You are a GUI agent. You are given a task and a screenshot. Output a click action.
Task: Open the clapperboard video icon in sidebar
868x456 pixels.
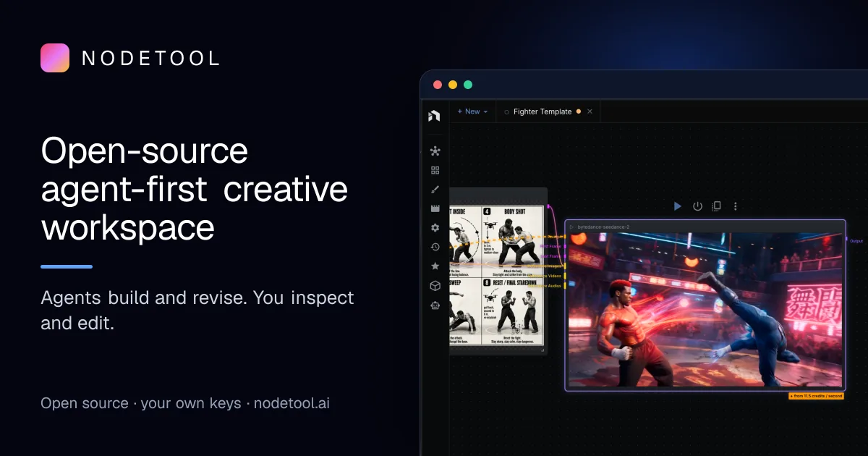point(435,208)
